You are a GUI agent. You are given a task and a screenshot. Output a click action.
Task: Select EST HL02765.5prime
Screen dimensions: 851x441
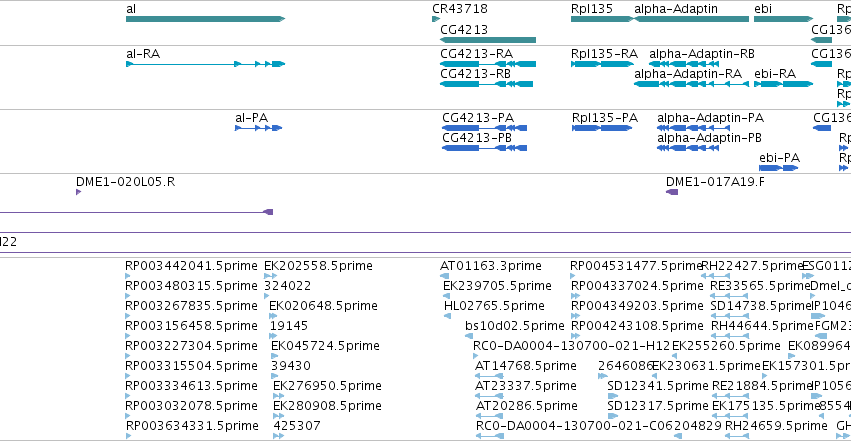(x=494, y=306)
